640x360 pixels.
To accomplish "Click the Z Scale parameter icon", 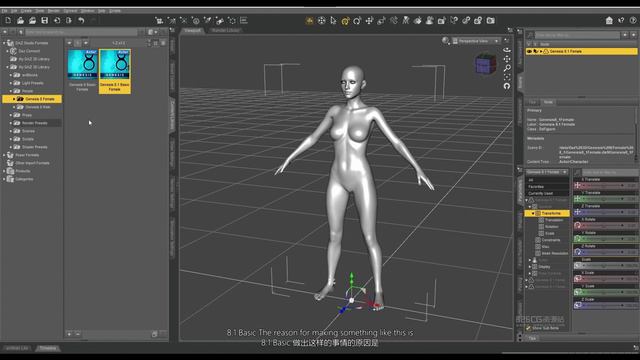I will tap(578, 305).
